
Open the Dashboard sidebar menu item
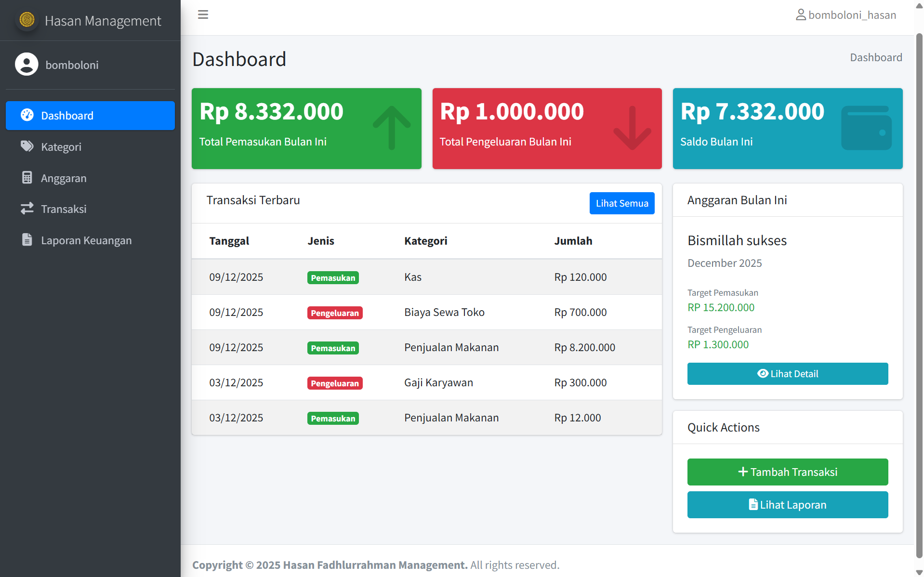pos(90,116)
